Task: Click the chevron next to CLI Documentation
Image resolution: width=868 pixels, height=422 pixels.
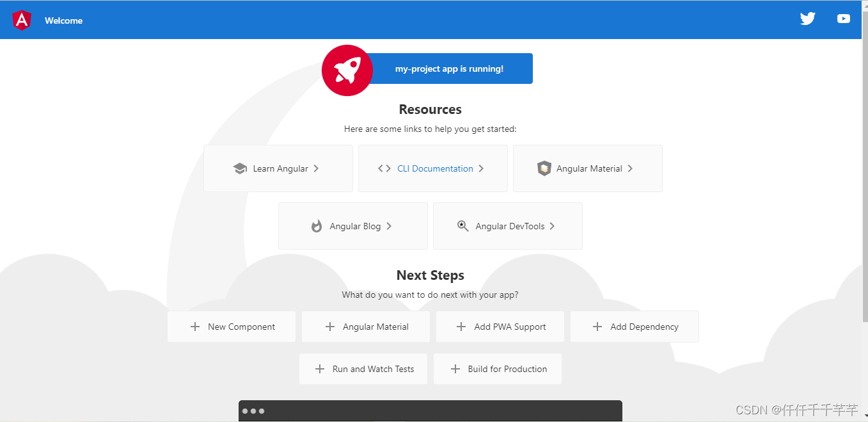Action: [x=481, y=169]
